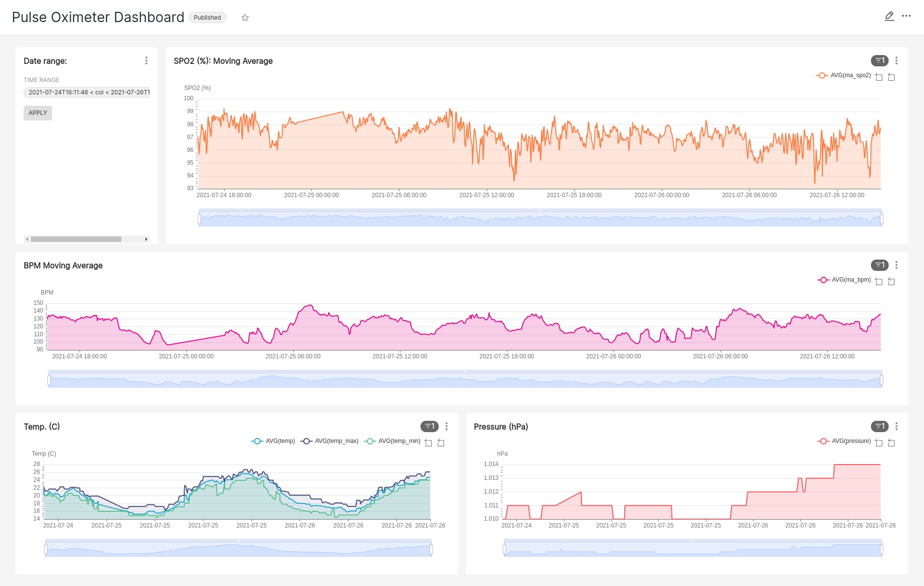Click the BPM data zoom slider right handle

[x=882, y=380]
